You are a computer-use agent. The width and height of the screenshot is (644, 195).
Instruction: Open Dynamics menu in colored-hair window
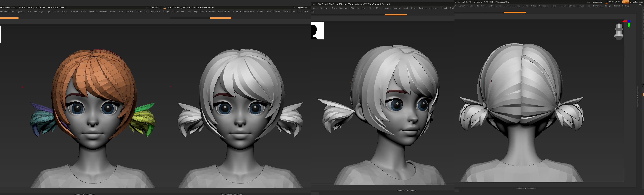coord(21,12)
